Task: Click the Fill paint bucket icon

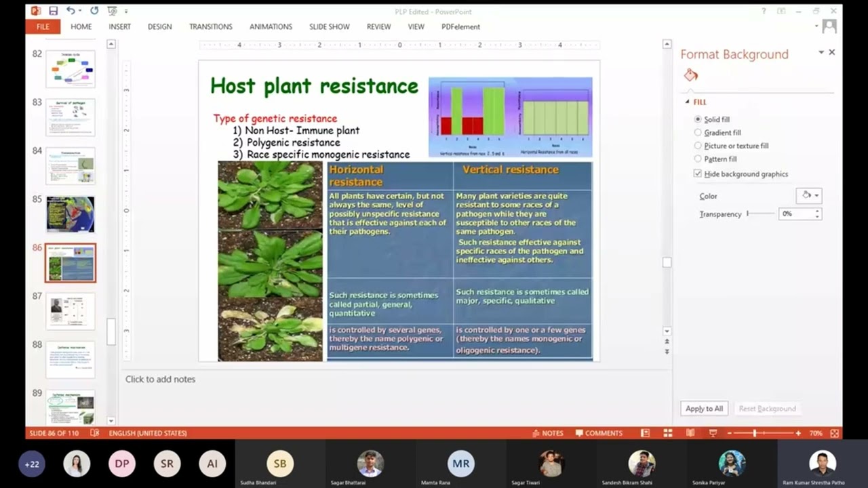Action: pos(690,75)
